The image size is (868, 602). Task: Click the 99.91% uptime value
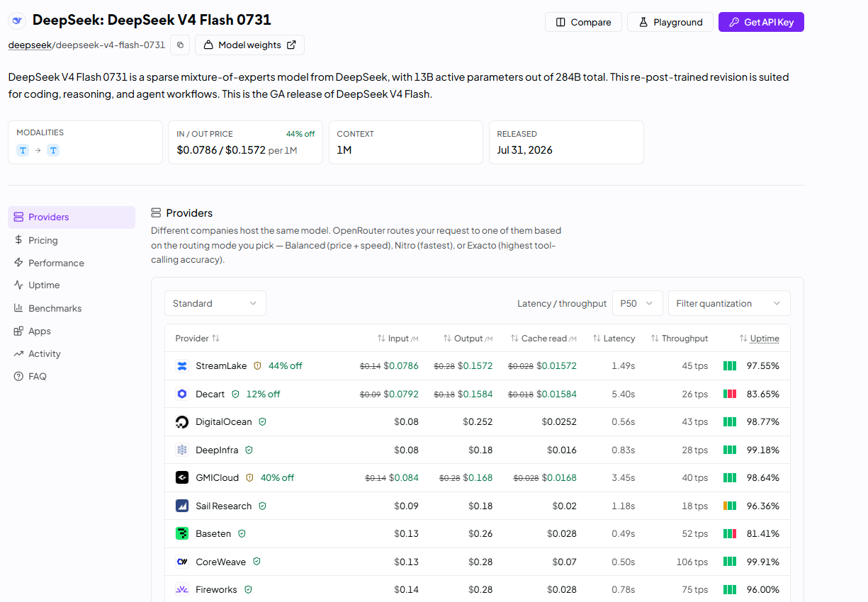pyautogui.click(x=763, y=562)
